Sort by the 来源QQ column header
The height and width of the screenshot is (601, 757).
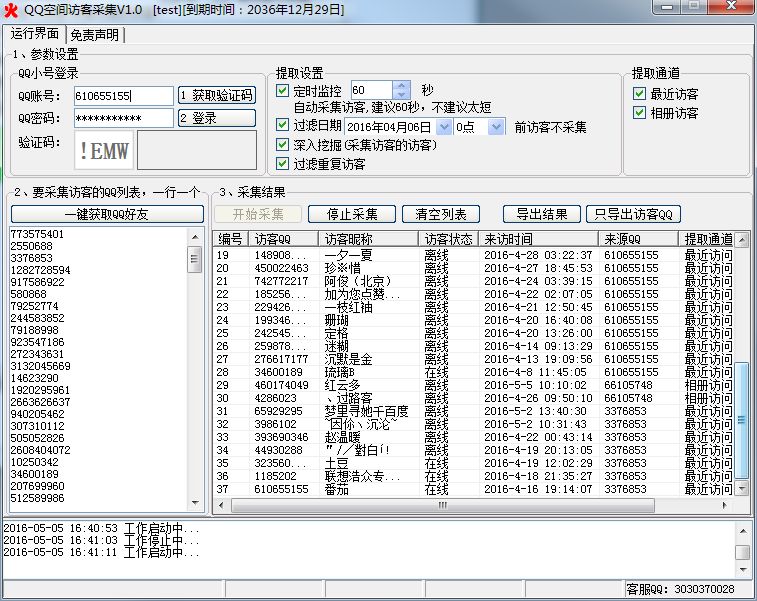point(638,239)
